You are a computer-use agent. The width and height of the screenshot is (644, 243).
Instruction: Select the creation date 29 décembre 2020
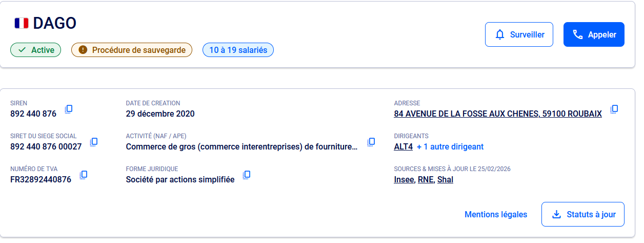(160, 114)
